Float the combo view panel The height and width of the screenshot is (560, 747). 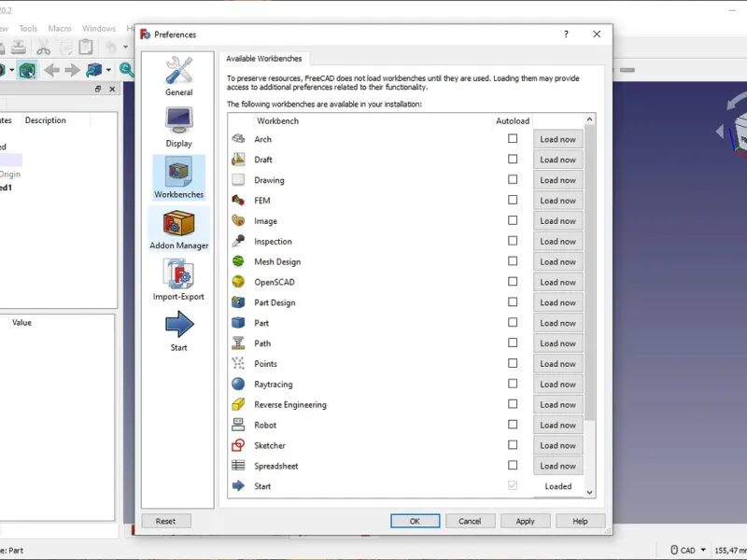pyautogui.click(x=98, y=89)
